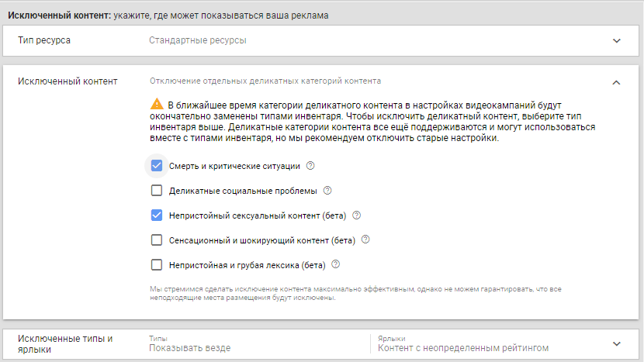Click the "Тип ресурса" row title
Screen dimensions: 644x362
(44, 40)
